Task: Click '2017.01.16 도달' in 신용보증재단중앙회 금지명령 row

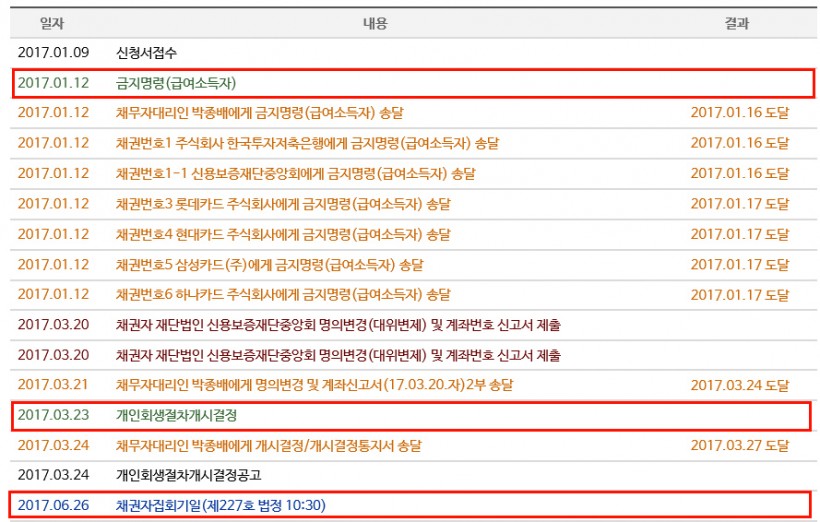Action: coord(739,174)
